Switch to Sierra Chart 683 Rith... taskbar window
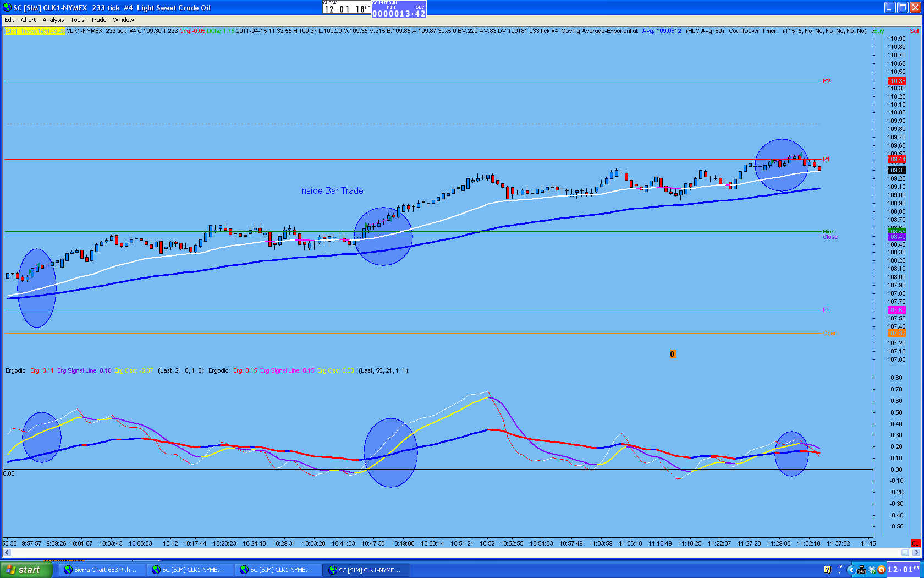This screenshot has width=924, height=578. (101, 570)
